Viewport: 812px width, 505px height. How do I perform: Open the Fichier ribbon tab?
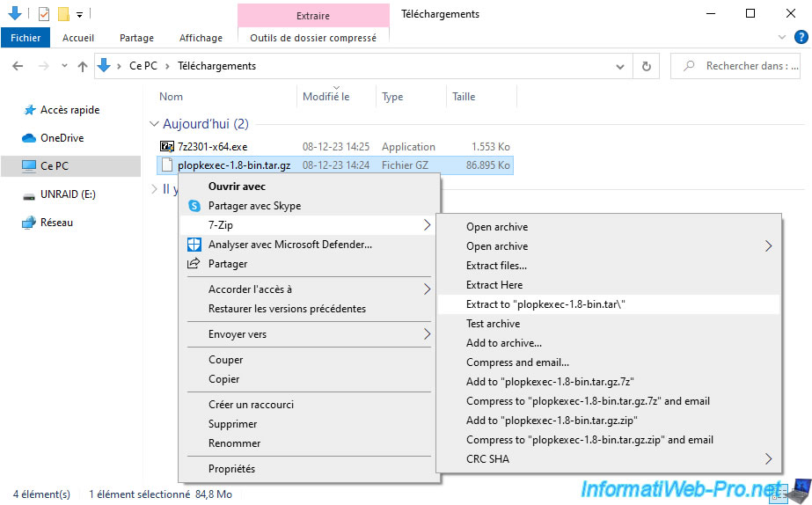(26, 38)
